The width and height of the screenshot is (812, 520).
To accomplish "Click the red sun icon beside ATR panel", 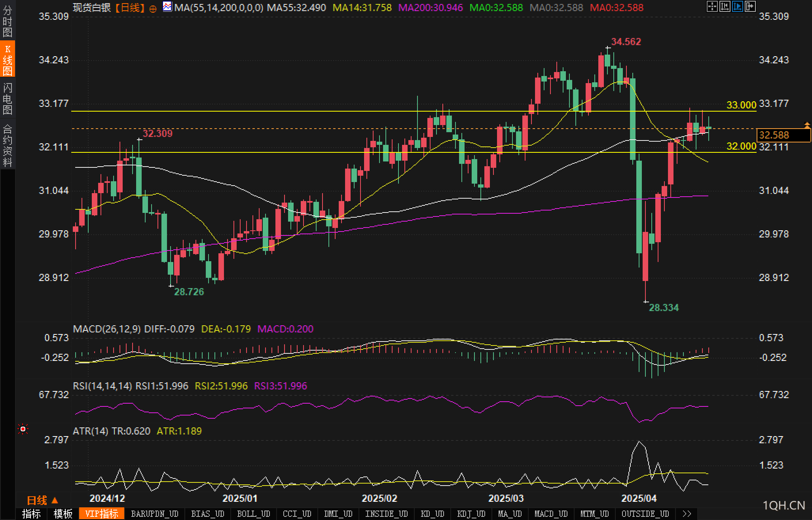I will (23, 429).
